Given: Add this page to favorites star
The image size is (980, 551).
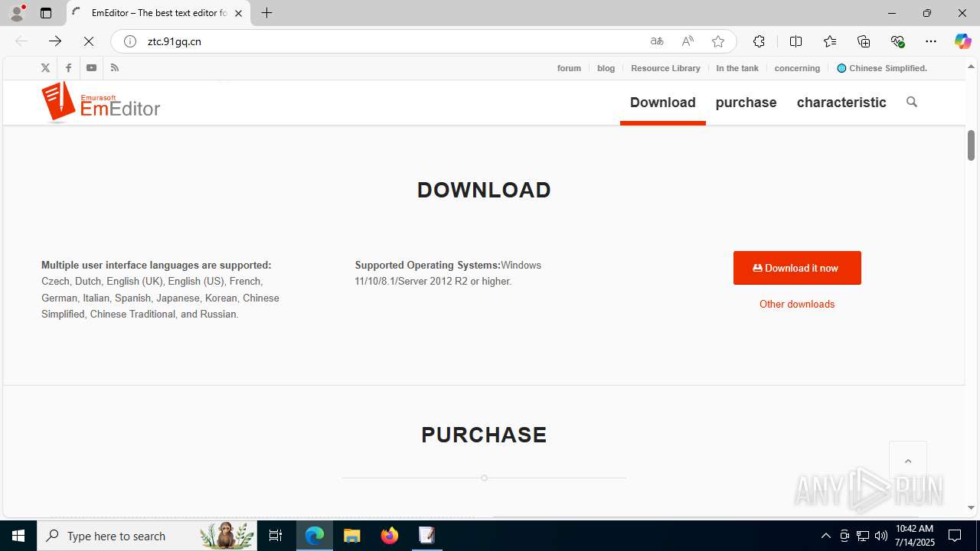Looking at the screenshot, I should pyautogui.click(x=718, y=41).
